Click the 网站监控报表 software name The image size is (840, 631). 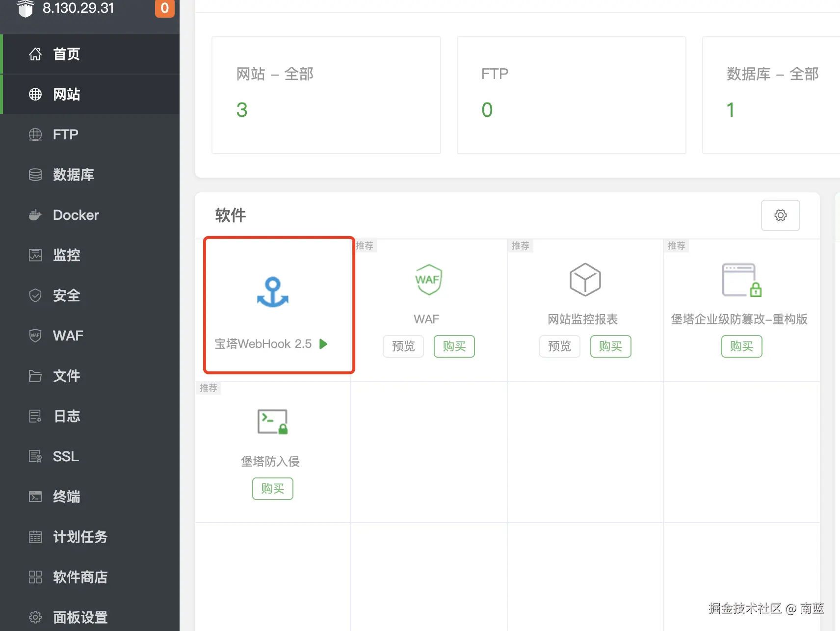[583, 319]
